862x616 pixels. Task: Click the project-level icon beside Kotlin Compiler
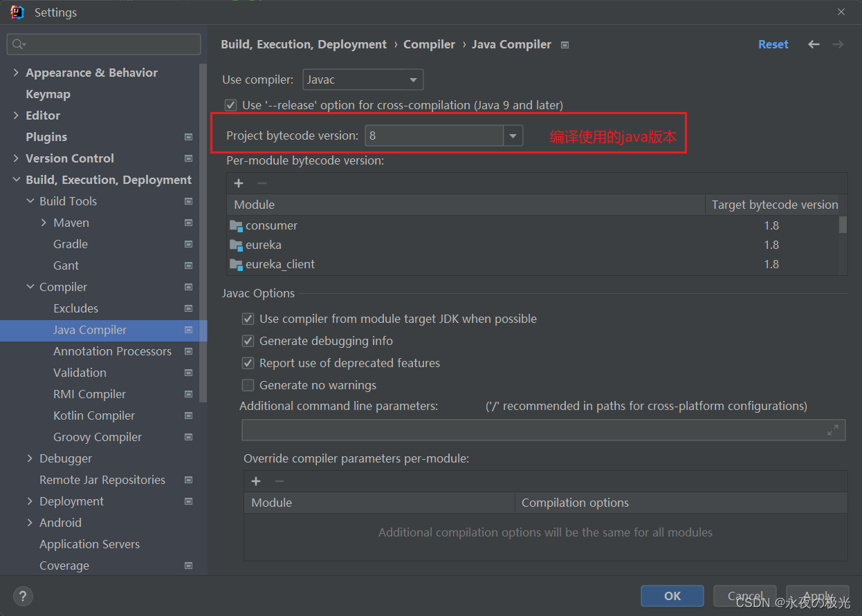pos(188,416)
